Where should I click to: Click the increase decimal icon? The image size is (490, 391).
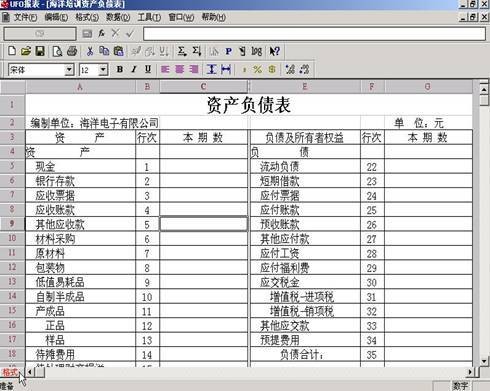(x=290, y=69)
